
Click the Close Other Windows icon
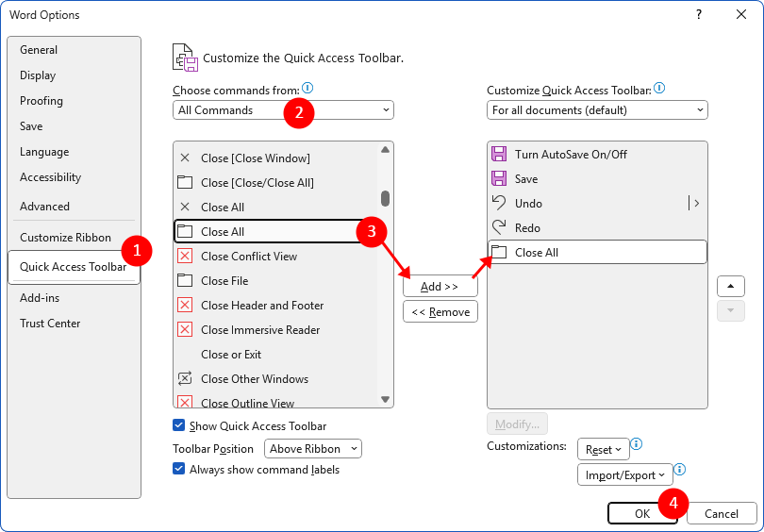(x=185, y=379)
